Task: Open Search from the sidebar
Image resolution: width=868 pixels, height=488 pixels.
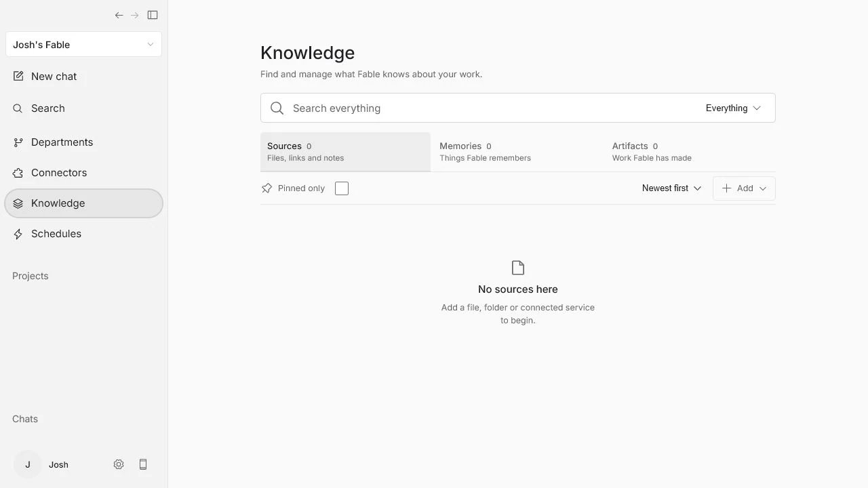Action: 83,108
